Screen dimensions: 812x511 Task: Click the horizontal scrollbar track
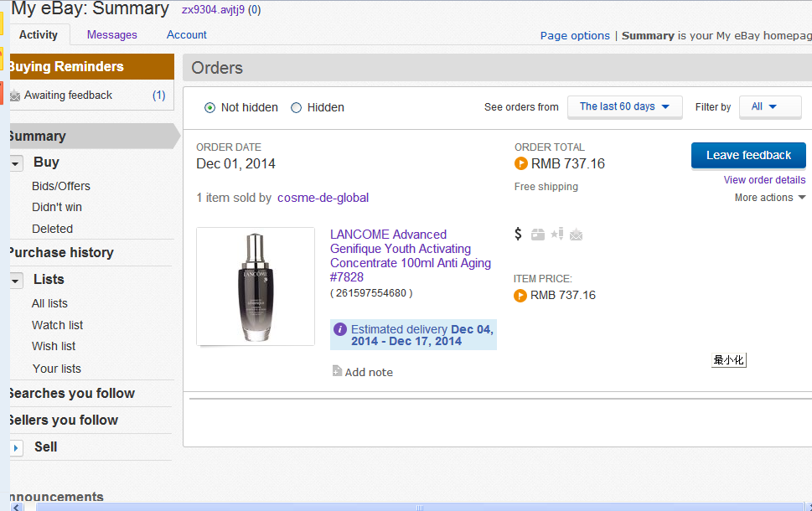[x=420, y=507]
